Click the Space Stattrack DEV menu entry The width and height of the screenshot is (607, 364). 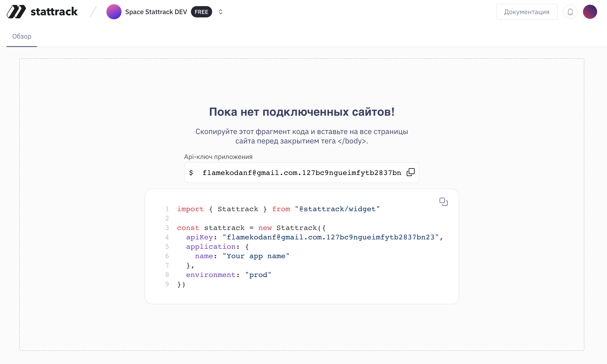[156, 12]
